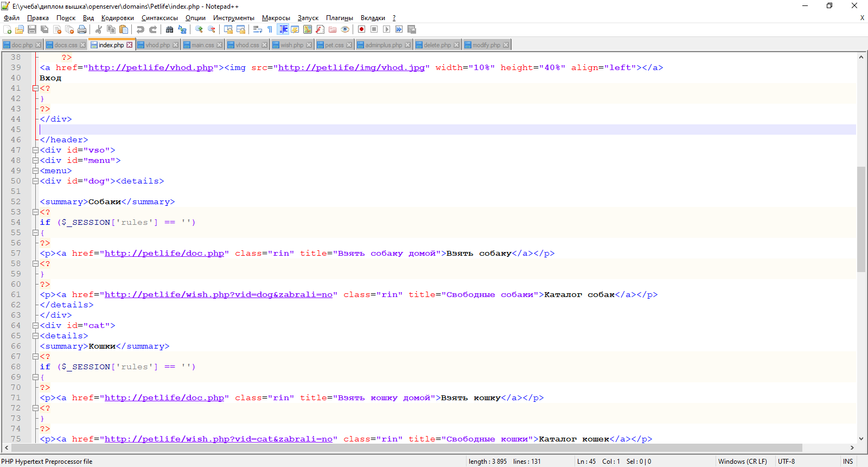Open the Replace dialog icon
The height and width of the screenshot is (467, 868).
182,29
